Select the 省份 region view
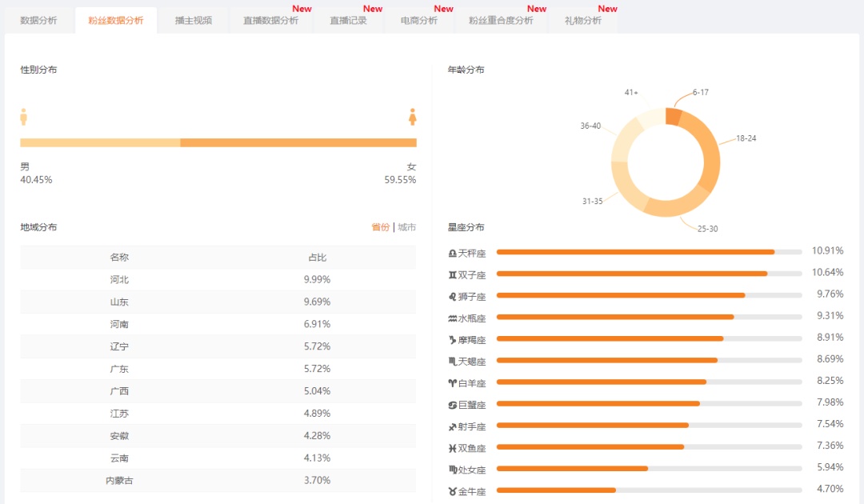This screenshot has width=864, height=504. click(380, 227)
